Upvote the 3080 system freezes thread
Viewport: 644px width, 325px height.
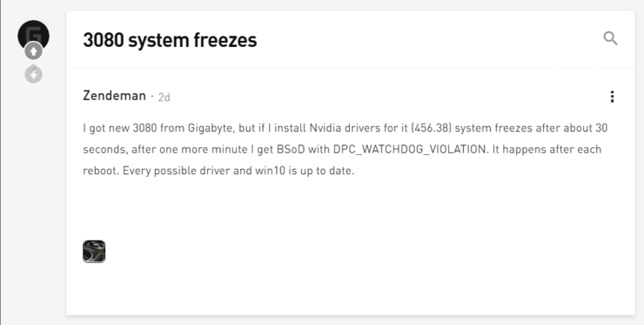(x=33, y=51)
